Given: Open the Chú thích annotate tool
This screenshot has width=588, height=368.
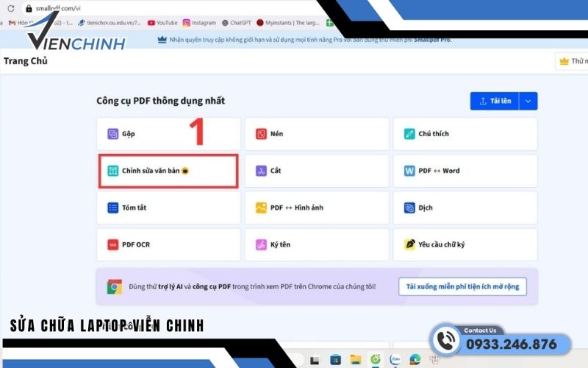Looking at the screenshot, I should (465, 134).
